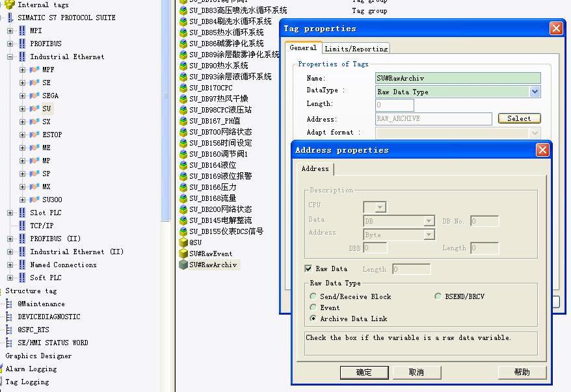Select the SU connection icon
The height and width of the screenshot is (392, 571).
pos(34,109)
